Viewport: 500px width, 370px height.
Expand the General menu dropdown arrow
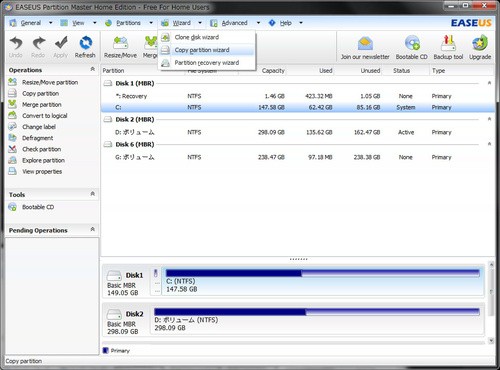(51, 23)
